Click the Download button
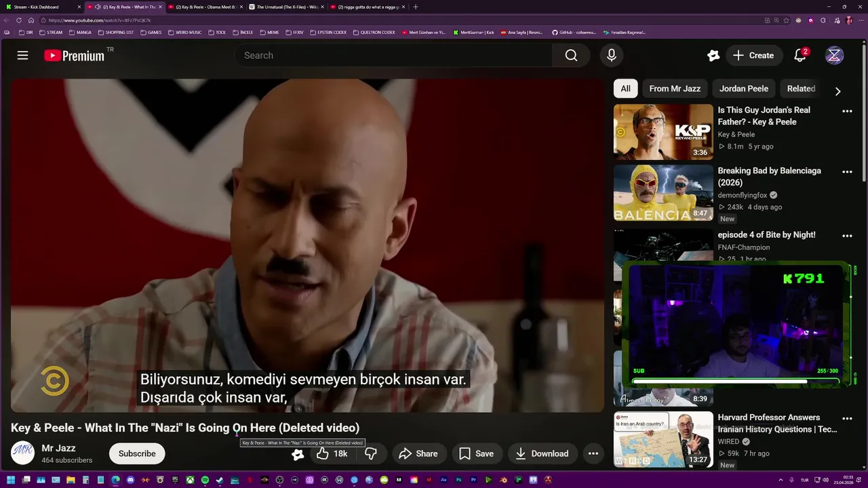 [x=542, y=453]
